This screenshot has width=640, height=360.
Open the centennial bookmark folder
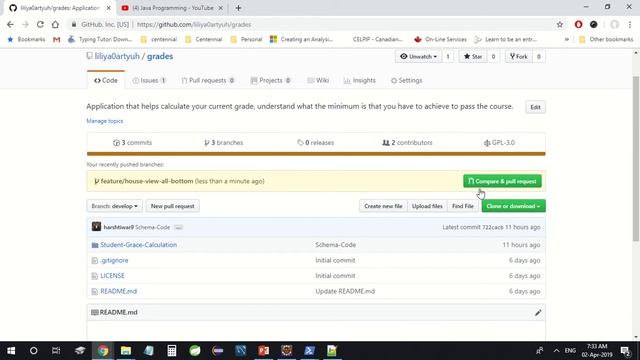(159, 39)
